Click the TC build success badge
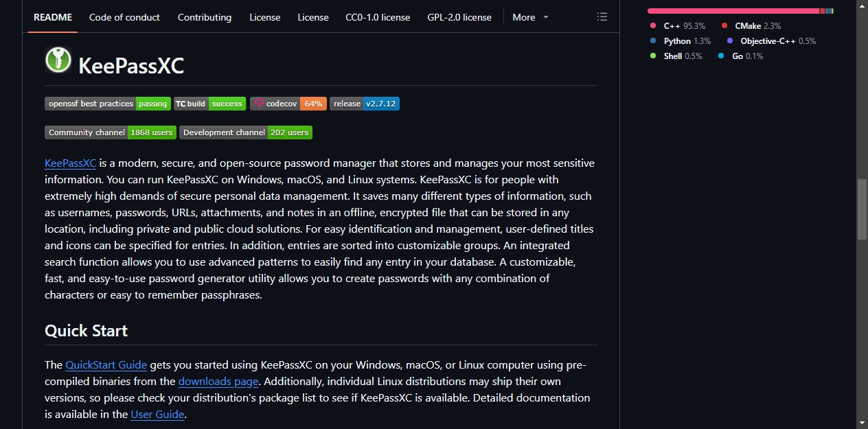The height and width of the screenshot is (429, 868). tap(209, 104)
